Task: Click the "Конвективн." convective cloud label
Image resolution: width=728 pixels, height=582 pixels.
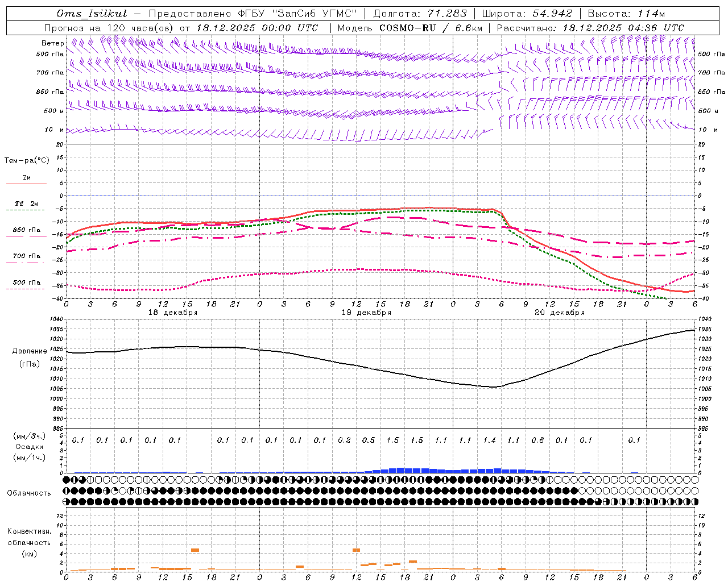Action: coord(29,531)
